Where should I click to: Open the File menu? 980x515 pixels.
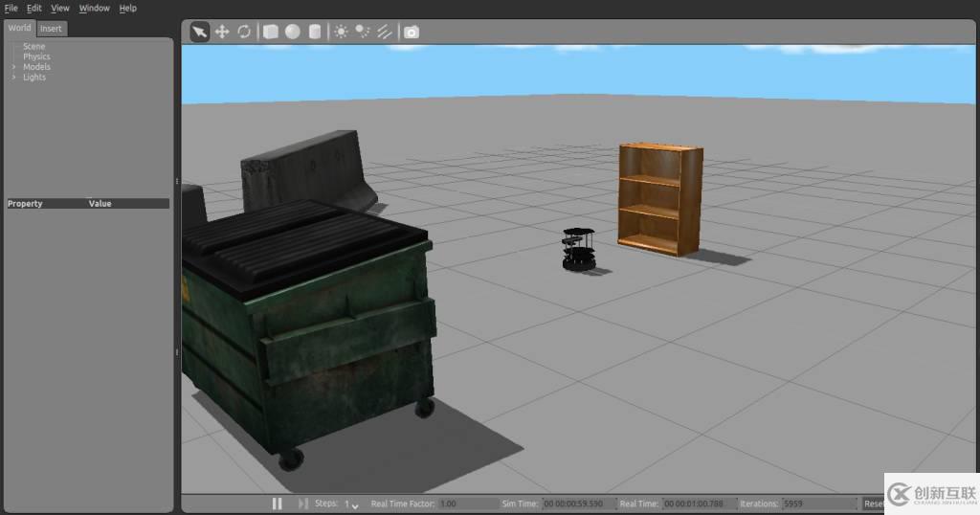(x=11, y=8)
